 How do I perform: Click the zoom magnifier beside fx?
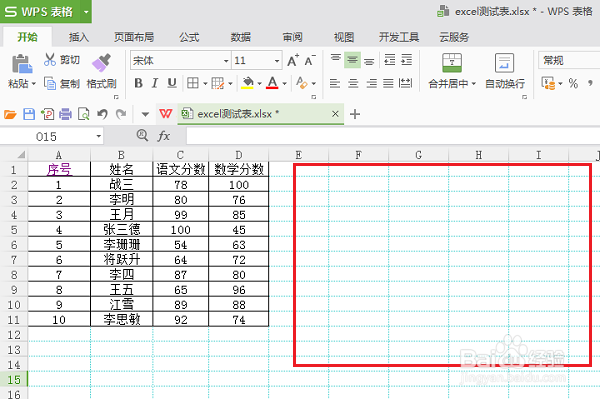[x=142, y=135]
